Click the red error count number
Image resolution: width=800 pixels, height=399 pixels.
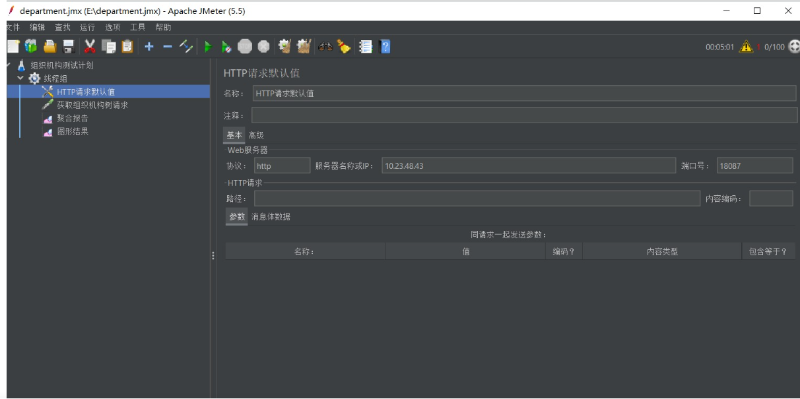[758, 47]
